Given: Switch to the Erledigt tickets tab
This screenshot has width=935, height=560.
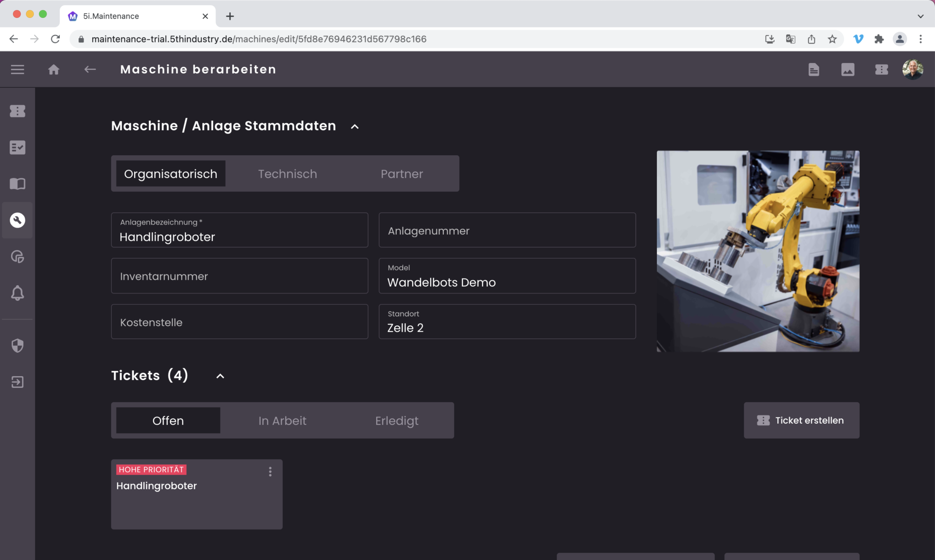Looking at the screenshot, I should point(396,420).
